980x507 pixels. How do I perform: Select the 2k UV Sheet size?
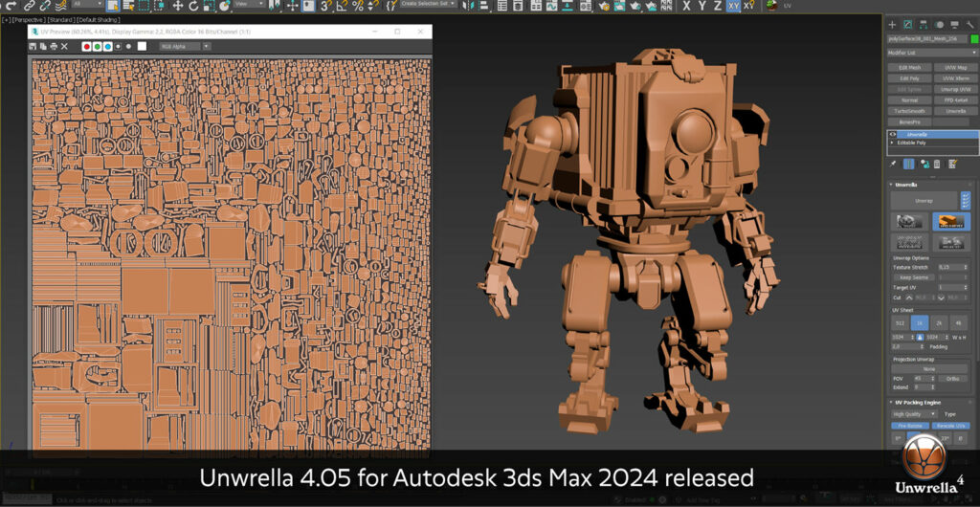pos(939,322)
